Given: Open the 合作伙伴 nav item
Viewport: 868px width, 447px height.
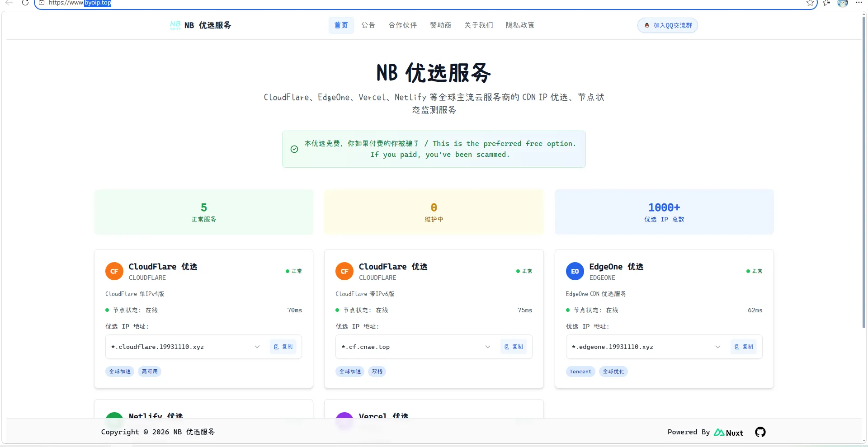Looking at the screenshot, I should point(402,25).
